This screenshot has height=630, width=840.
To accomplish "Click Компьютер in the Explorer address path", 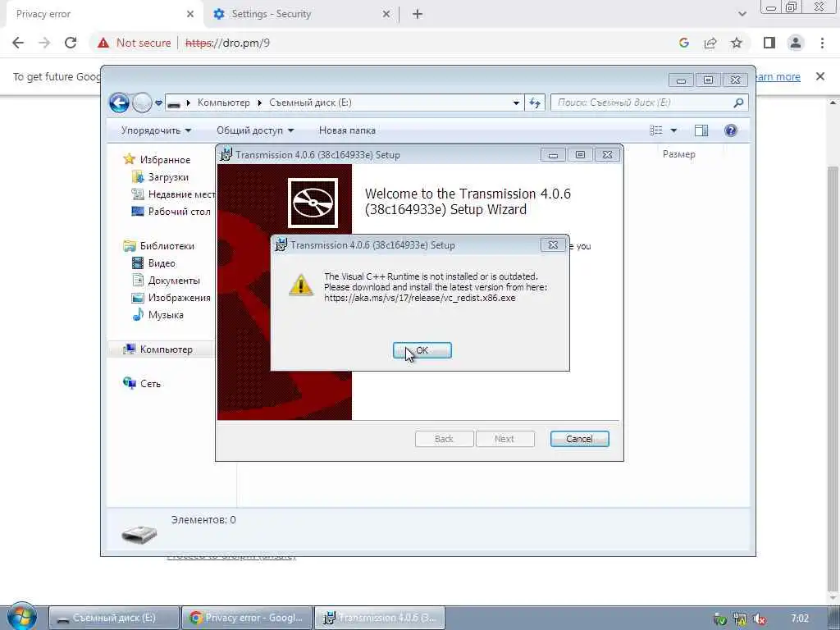I will point(223,103).
